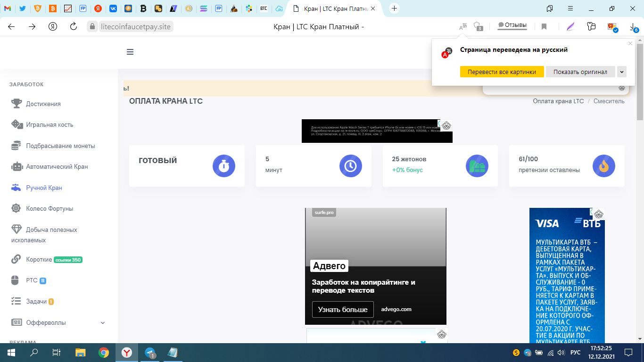
Task: Click the browser bookmark icon
Action: tap(544, 27)
